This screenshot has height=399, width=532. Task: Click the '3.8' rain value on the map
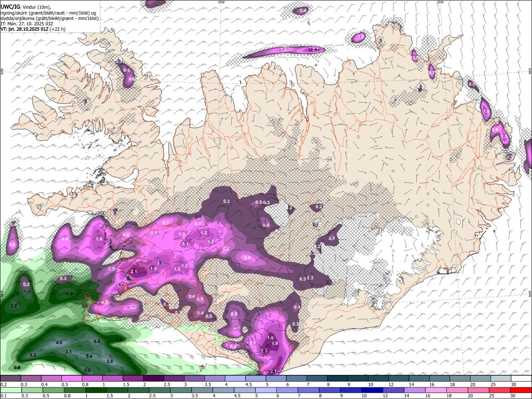(110, 362)
